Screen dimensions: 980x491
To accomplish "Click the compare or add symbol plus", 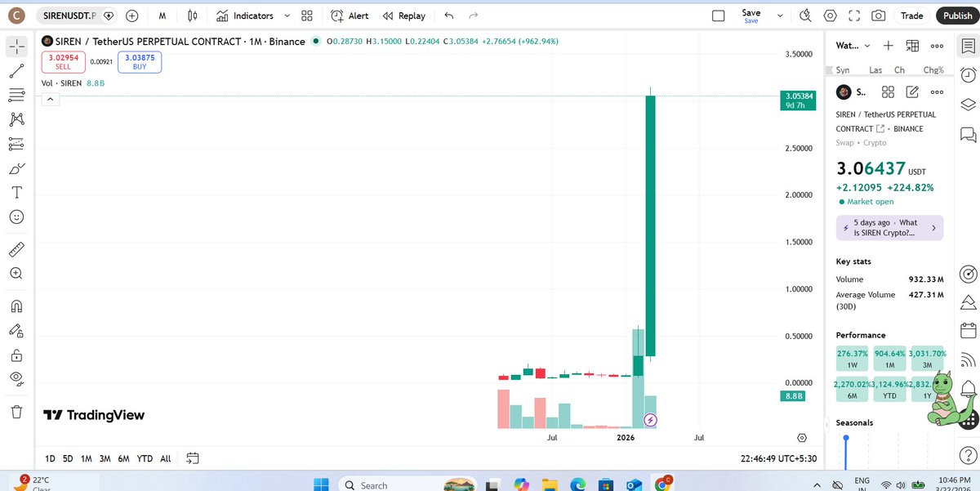I will pos(132,16).
